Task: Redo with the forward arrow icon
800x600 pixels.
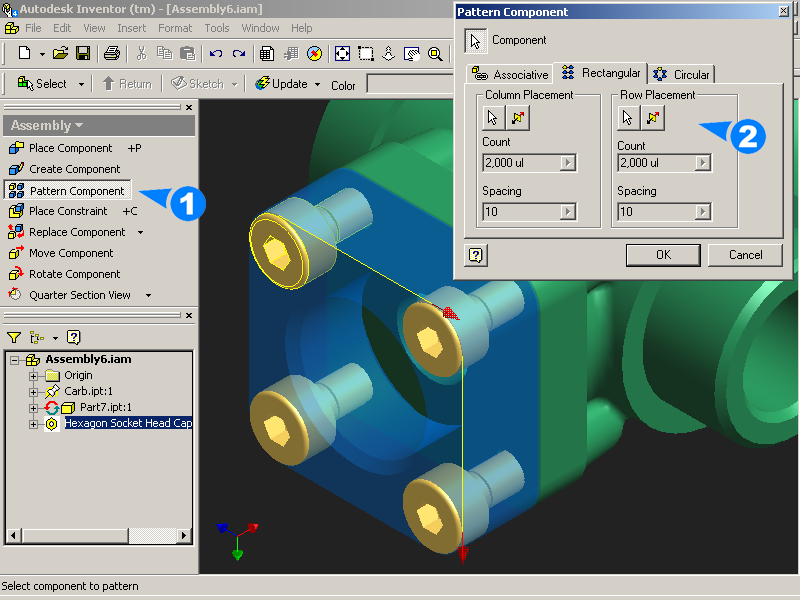Action: pos(239,53)
